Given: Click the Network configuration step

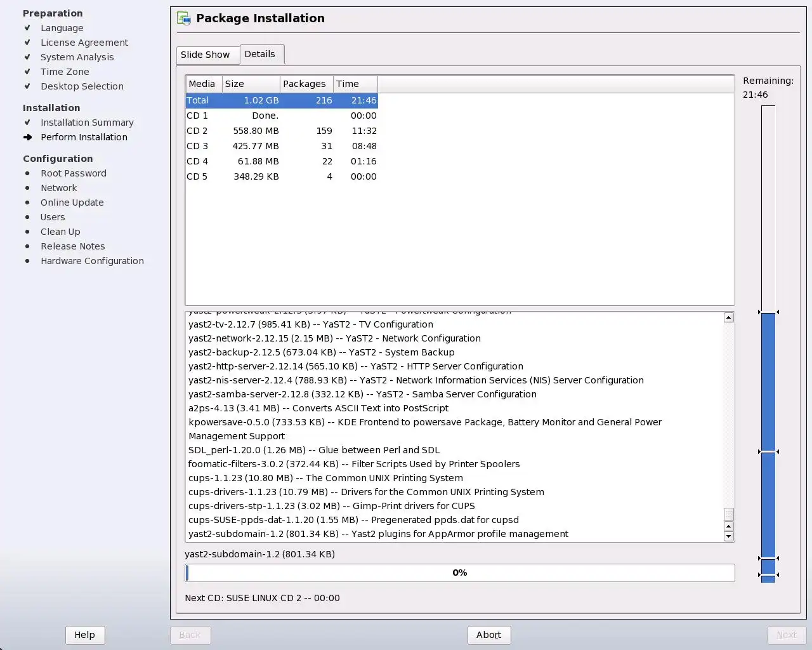Looking at the screenshot, I should click(x=59, y=188).
